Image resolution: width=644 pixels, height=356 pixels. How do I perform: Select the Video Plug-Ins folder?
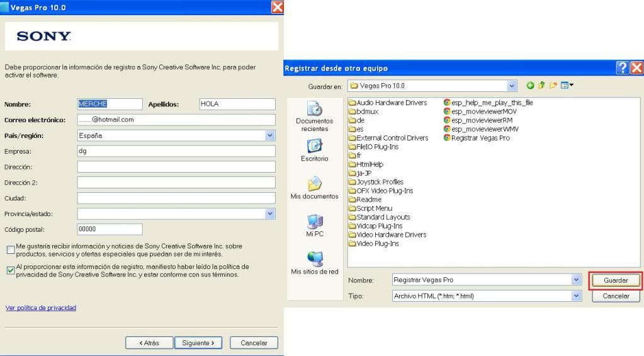pos(374,244)
